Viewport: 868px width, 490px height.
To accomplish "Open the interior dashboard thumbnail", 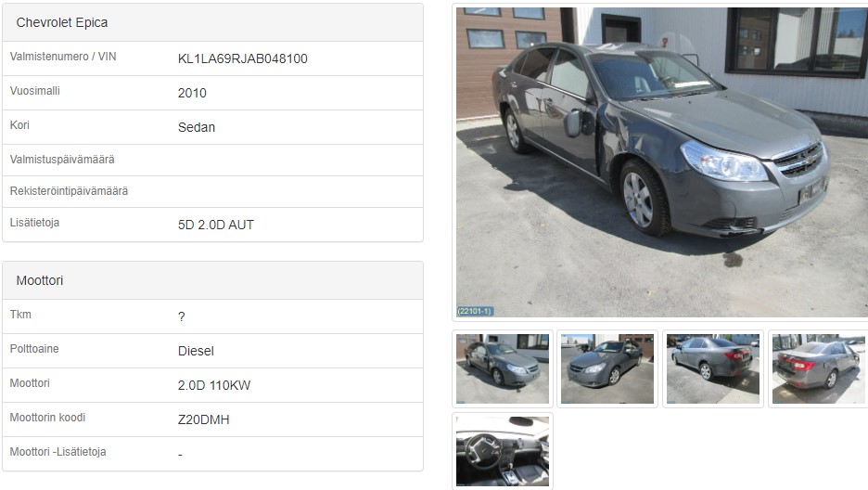I will click(x=503, y=451).
